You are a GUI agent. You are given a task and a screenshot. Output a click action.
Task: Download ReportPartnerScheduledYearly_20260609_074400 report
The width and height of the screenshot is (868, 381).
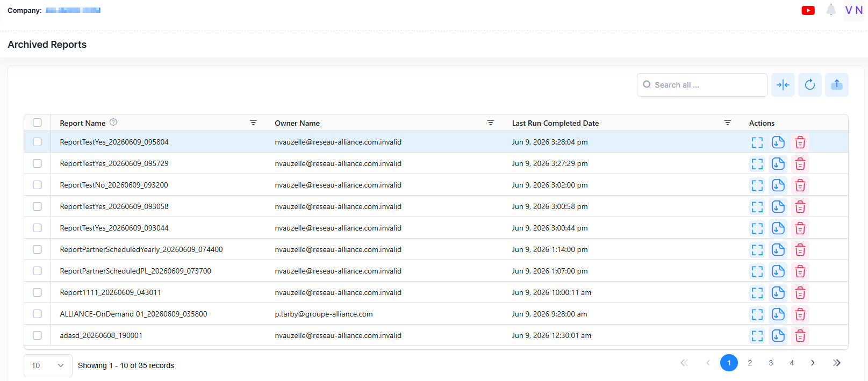click(x=778, y=250)
